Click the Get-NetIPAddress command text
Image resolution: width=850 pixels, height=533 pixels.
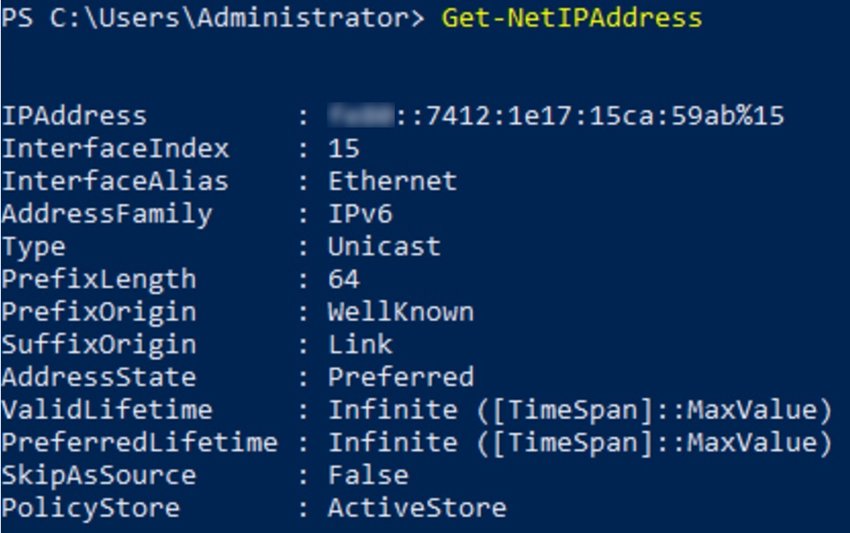point(571,19)
